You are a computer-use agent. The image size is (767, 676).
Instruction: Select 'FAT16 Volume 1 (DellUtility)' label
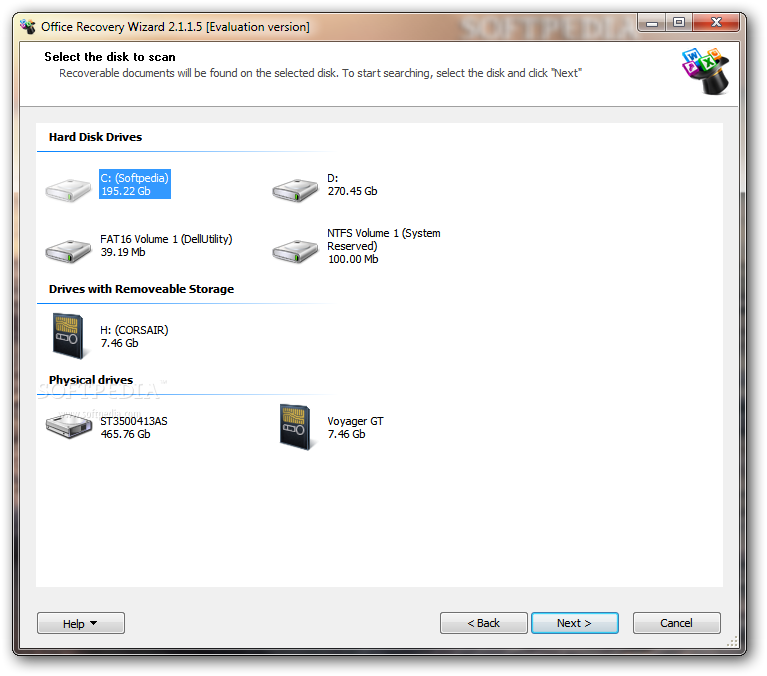click(x=166, y=239)
